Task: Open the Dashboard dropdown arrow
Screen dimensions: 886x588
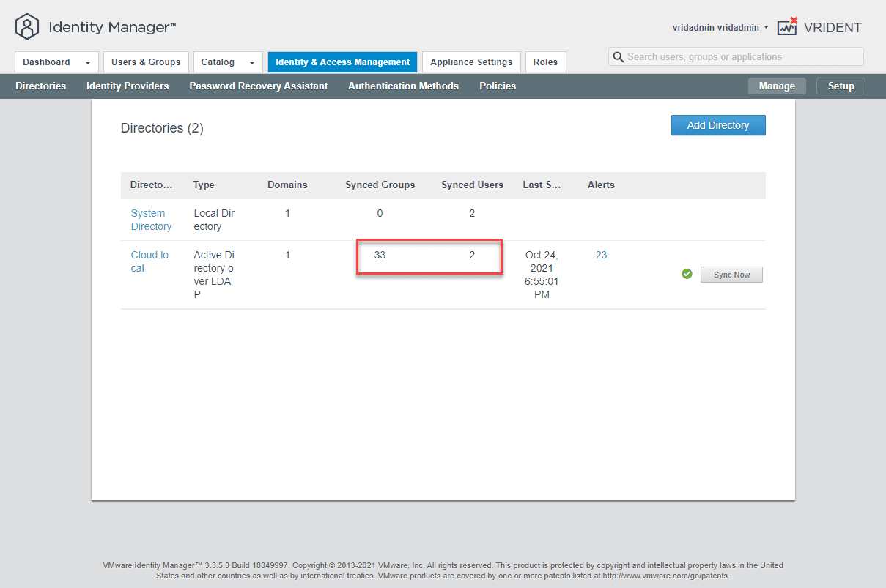Action: tap(88, 63)
